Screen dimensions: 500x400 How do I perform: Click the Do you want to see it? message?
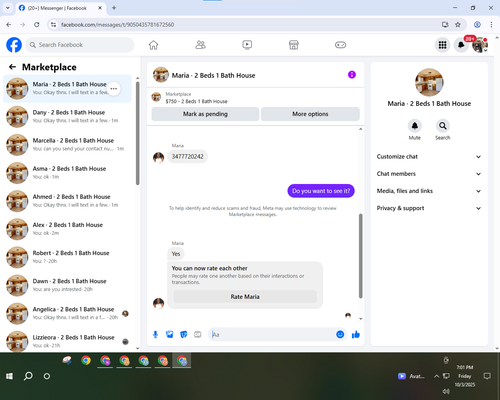321,191
